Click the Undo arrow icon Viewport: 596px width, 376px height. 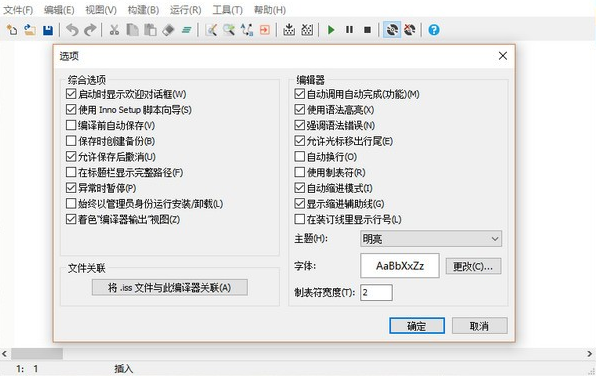tap(72, 30)
